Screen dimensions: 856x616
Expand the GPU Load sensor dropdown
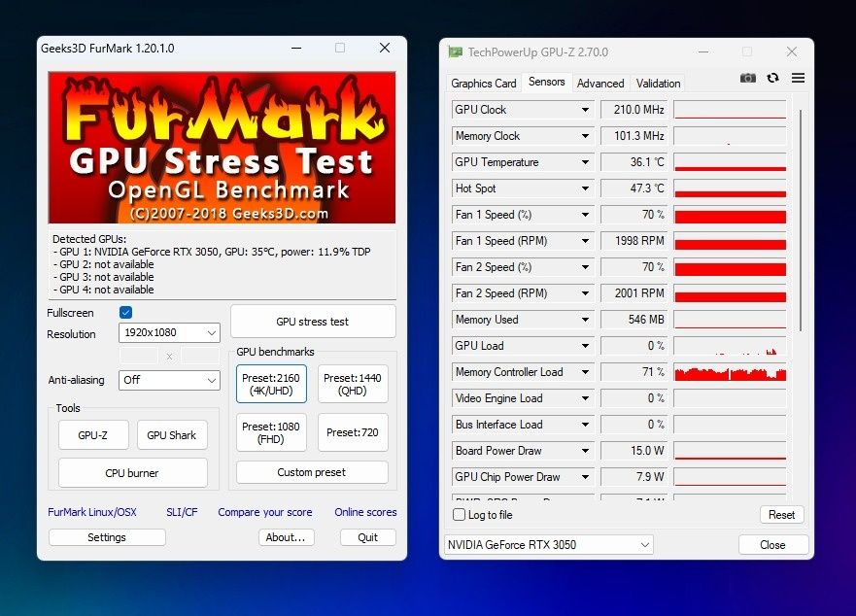(585, 346)
